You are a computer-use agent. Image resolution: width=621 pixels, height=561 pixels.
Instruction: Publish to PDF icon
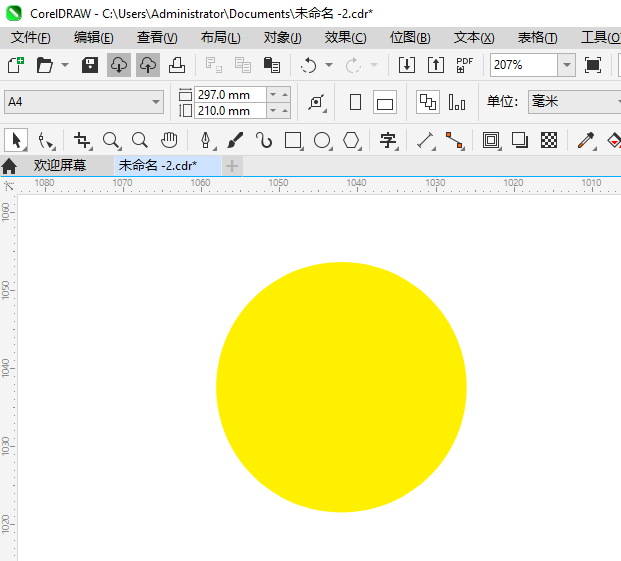(x=465, y=65)
